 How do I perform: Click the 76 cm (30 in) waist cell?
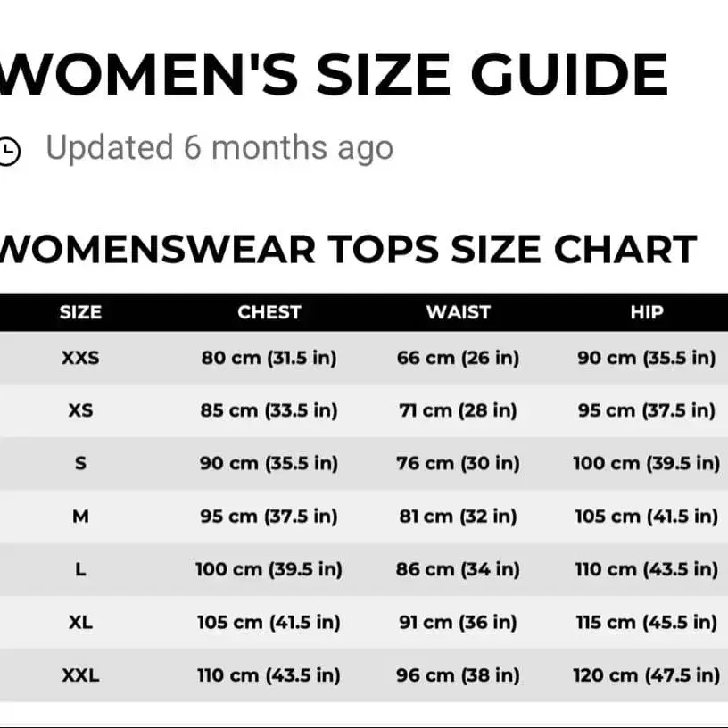(x=458, y=464)
